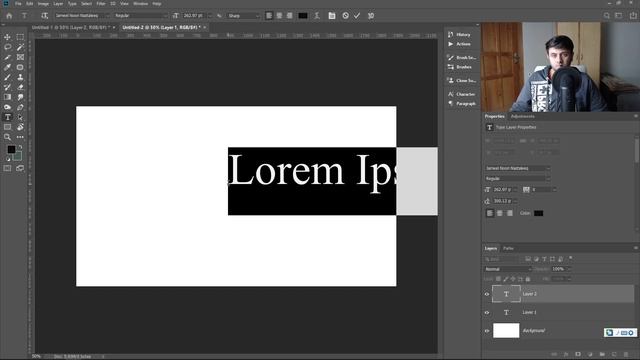Select the Spot Healing Brush tool

click(20, 67)
